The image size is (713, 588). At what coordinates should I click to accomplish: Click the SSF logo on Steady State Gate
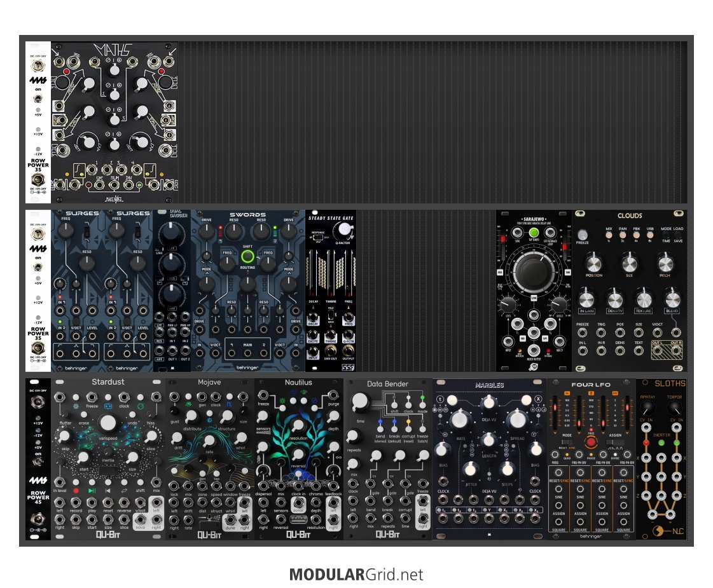348,367
